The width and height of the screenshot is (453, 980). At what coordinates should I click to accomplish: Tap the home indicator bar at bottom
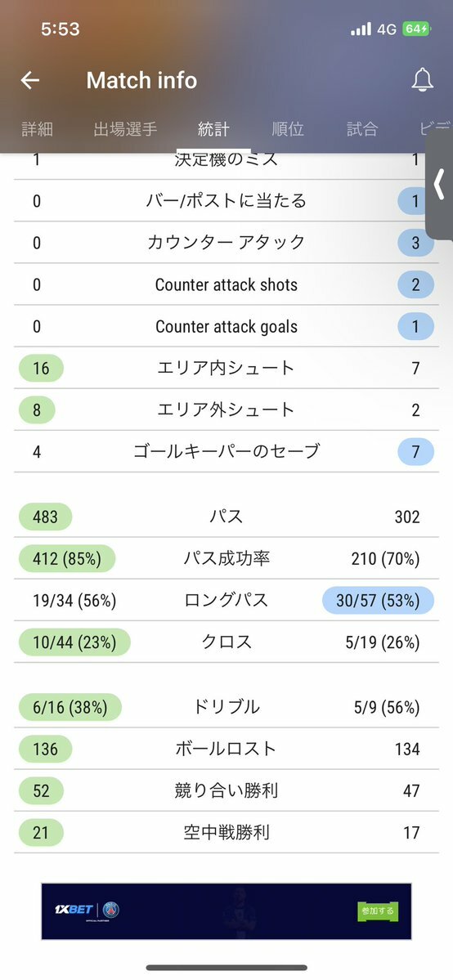coord(226,968)
